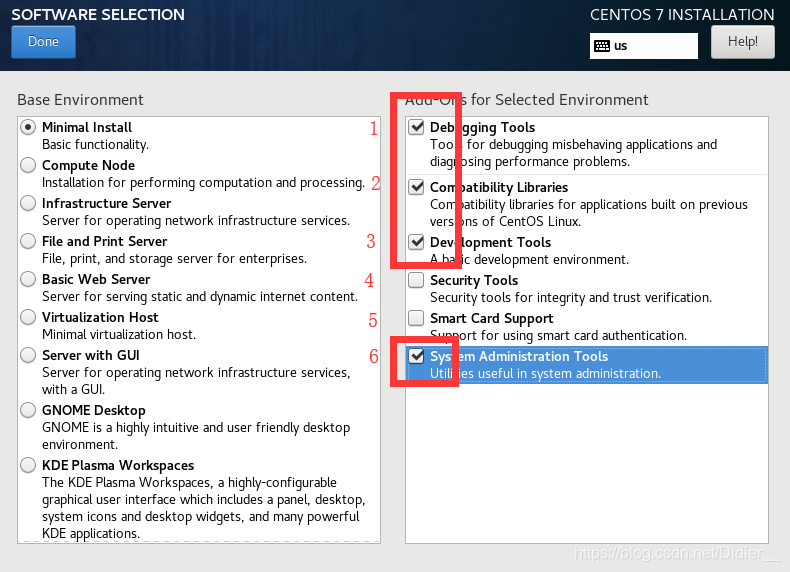Viewport: 790px width, 572px height.
Task: Uncheck System Administration Tools checkbox
Action: click(416, 356)
